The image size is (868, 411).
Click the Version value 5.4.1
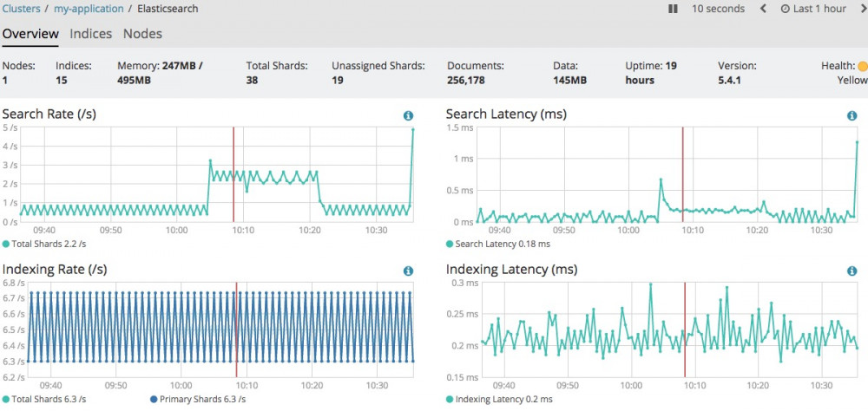tap(729, 81)
